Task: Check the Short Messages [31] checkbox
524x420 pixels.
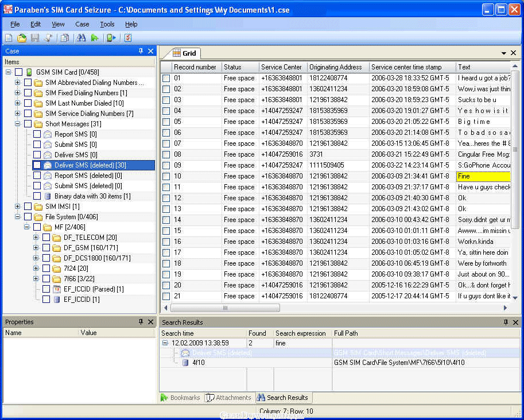Action: click(28, 124)
